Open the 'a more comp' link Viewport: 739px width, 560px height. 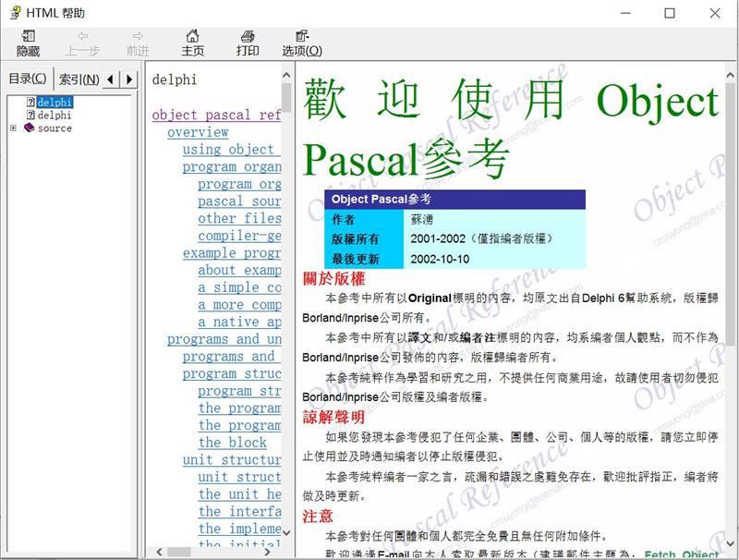click(x=239, y=305)
